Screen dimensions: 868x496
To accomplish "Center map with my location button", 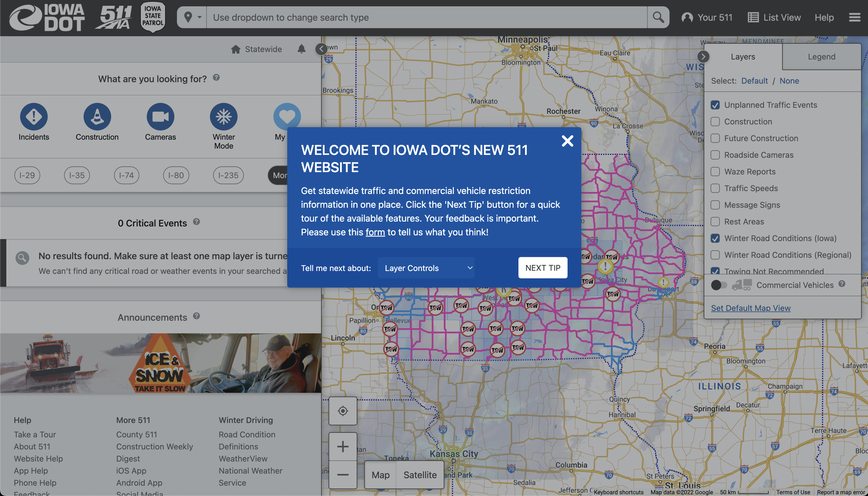I will coord(343,411).
